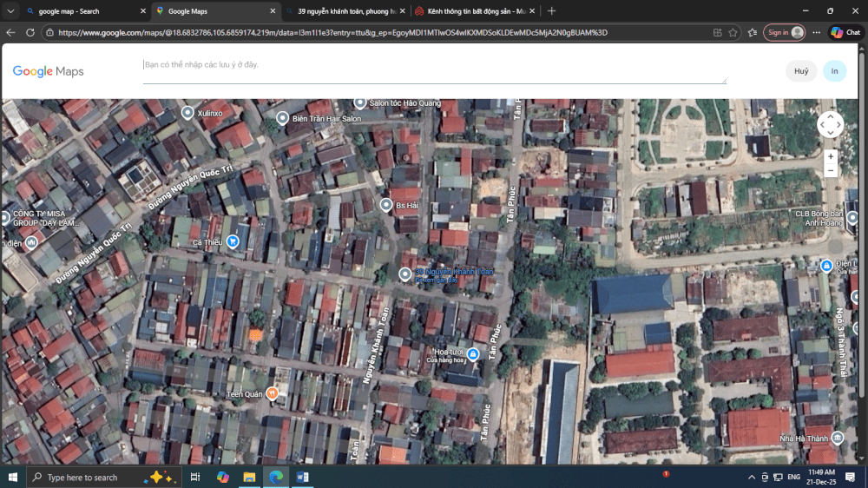Click the print notes text field

tap(434, 70)
